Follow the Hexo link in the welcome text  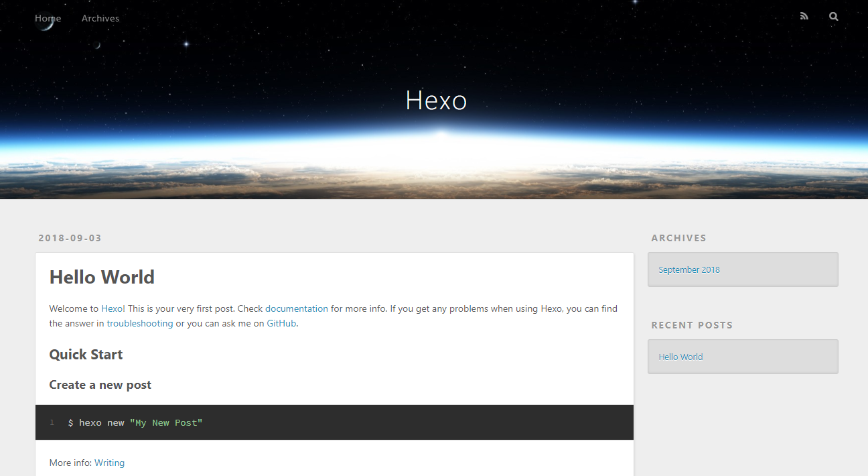(x=112, y=309)
